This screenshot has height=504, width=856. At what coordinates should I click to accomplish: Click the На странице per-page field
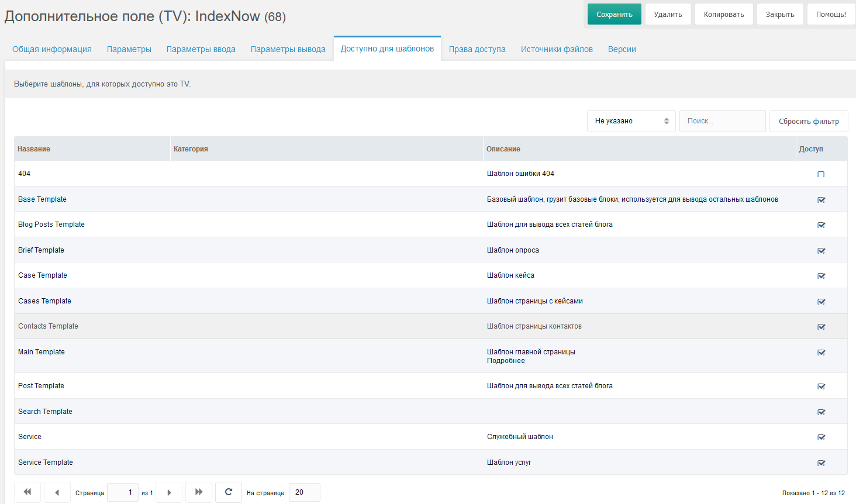[x=304, y=492]
